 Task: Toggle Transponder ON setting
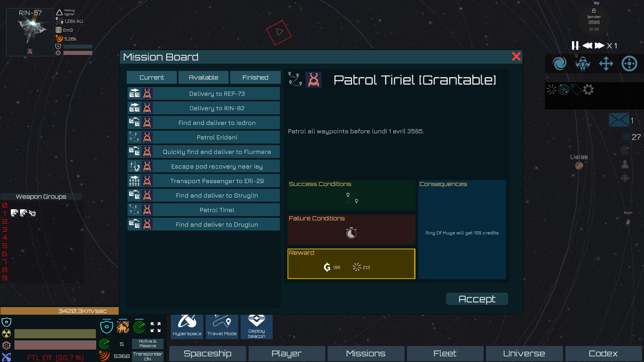point(147,355)
